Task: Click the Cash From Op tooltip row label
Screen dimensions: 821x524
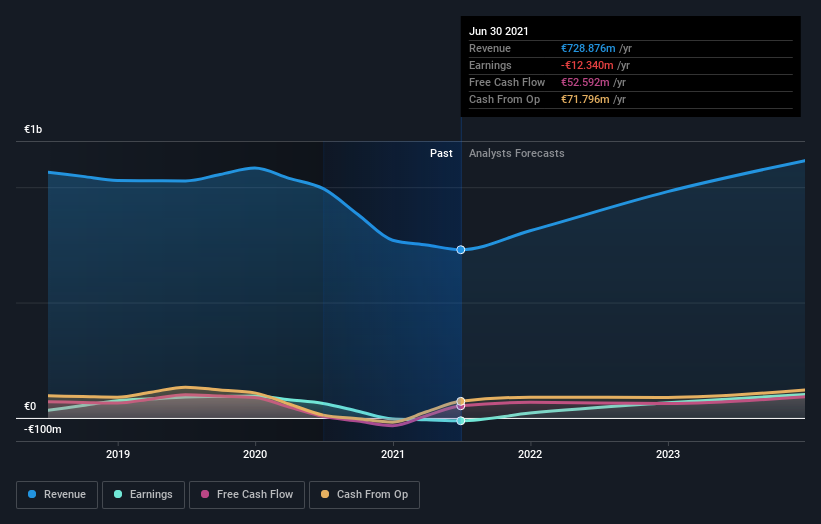Action: tap(504, 99)
